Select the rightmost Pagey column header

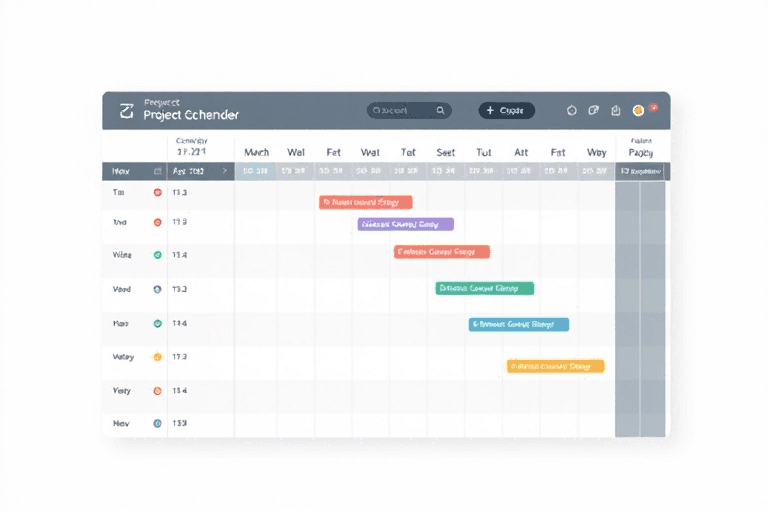coord(641,152)
